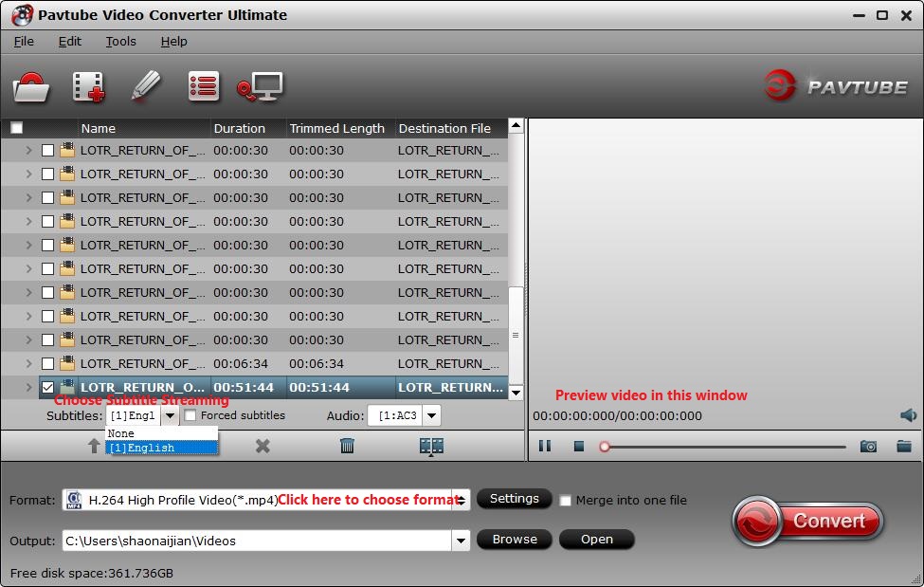This screenshot has height=587, width=924.
Task: Click the preview progress track
Action: coord(724,447)
